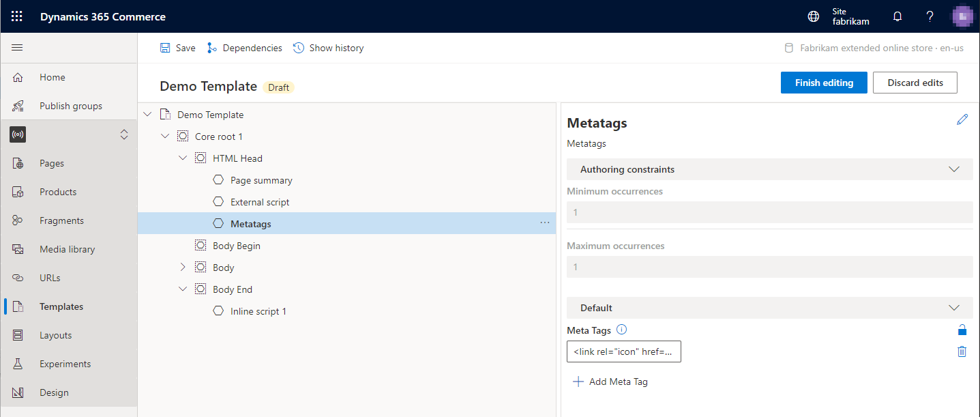Collapse the broadcast channel sidebar chevron

pyautogui.click(x=124, y=134)
